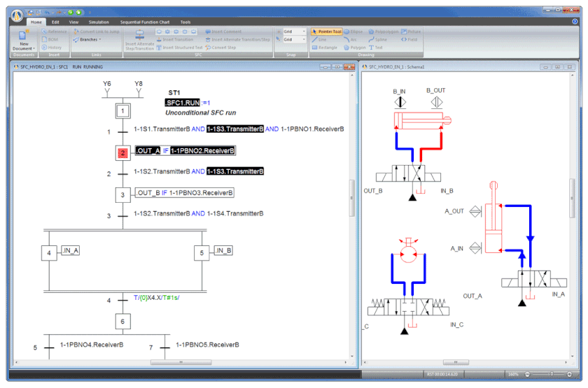Select the Picture insert tool
This screenshot has height=388, width=588.
point(411,31)
